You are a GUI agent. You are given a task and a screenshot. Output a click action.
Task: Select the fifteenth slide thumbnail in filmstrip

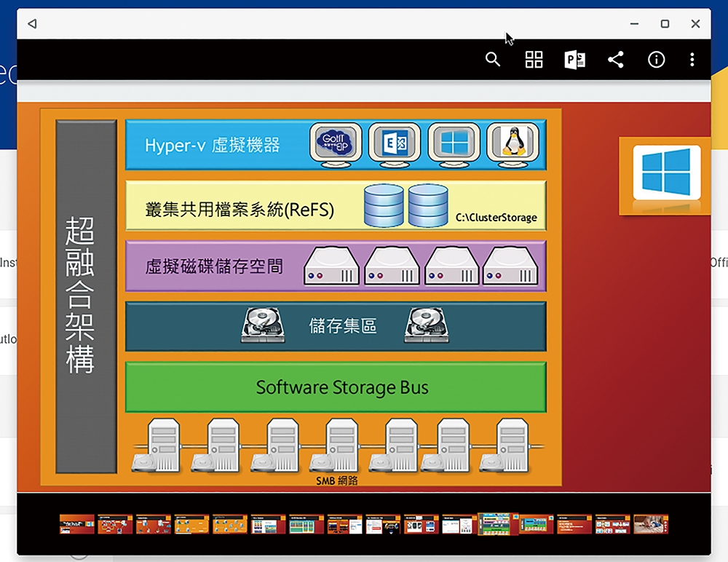pos(613,524)
